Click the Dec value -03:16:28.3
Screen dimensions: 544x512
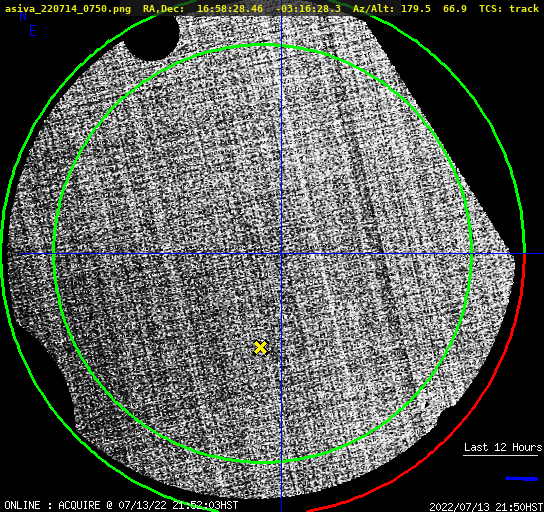308,9
